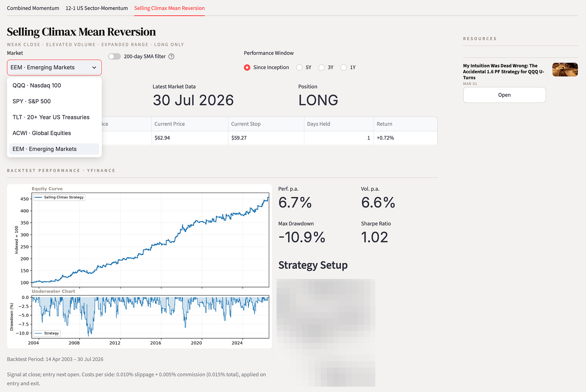Select TLT · 20+ Year US Treasuries
The height and width of the screenshot is (392, 586).
click(x=54, y=117)
